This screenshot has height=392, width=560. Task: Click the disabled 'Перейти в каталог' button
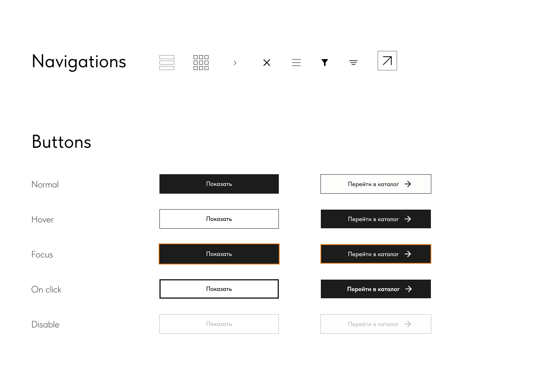(376, 324)
